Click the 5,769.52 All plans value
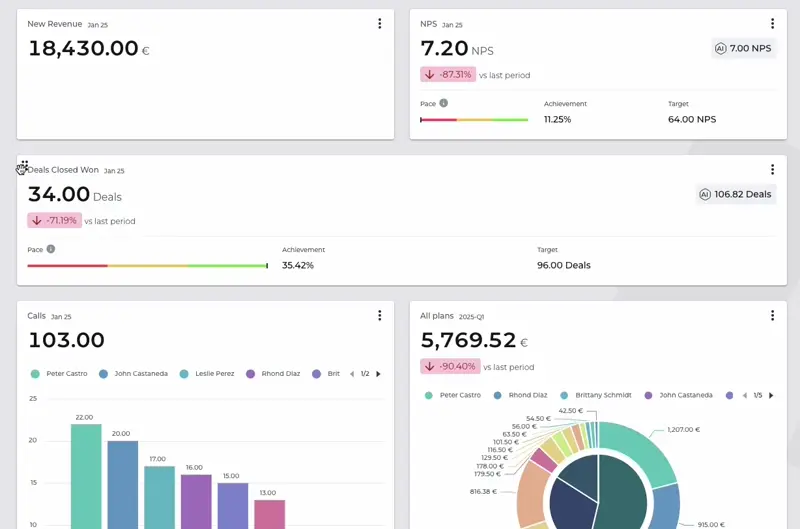The height and width of the screenshot is (529, 800). pyautogui.click(x=468, y=340)
